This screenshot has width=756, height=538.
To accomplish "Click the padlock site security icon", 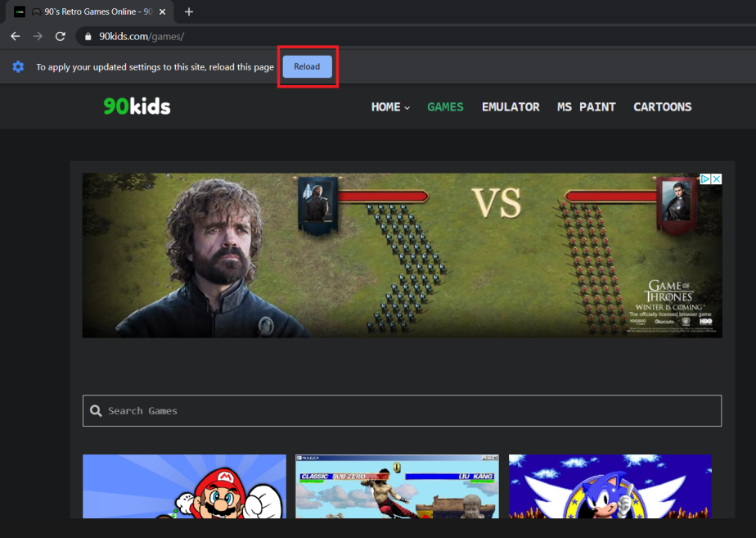I will tap(88, 36).
